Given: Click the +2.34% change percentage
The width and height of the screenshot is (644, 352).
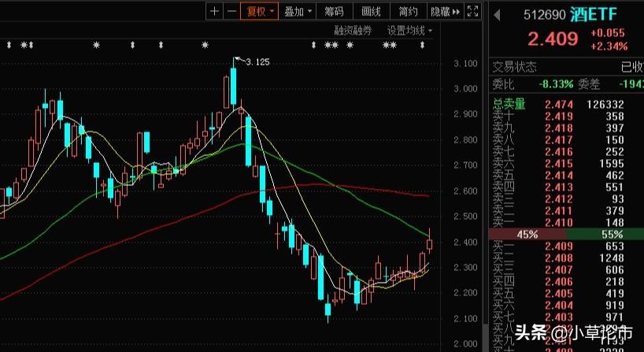Looking at the screenshot, I should point(609,46).
